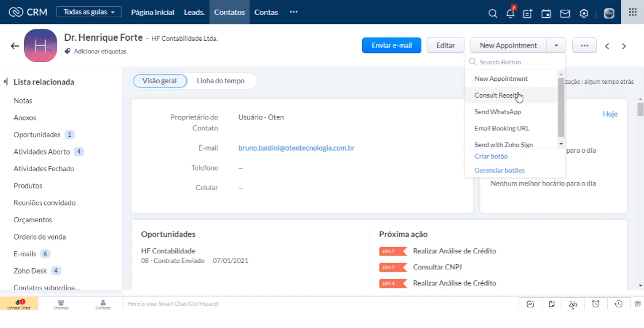The width and height of the screenshot is (644, 328).
Task: Open the Leads tab
Action: coord(194,12)
